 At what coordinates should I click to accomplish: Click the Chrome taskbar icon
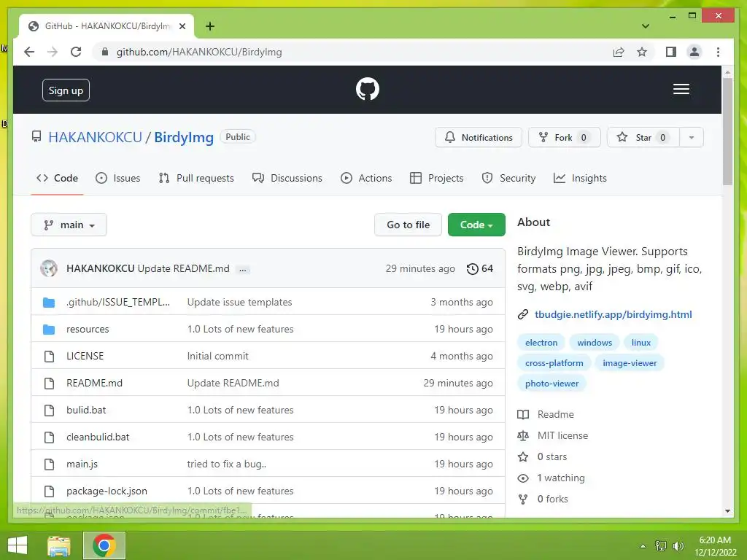[x=104, y=545]
